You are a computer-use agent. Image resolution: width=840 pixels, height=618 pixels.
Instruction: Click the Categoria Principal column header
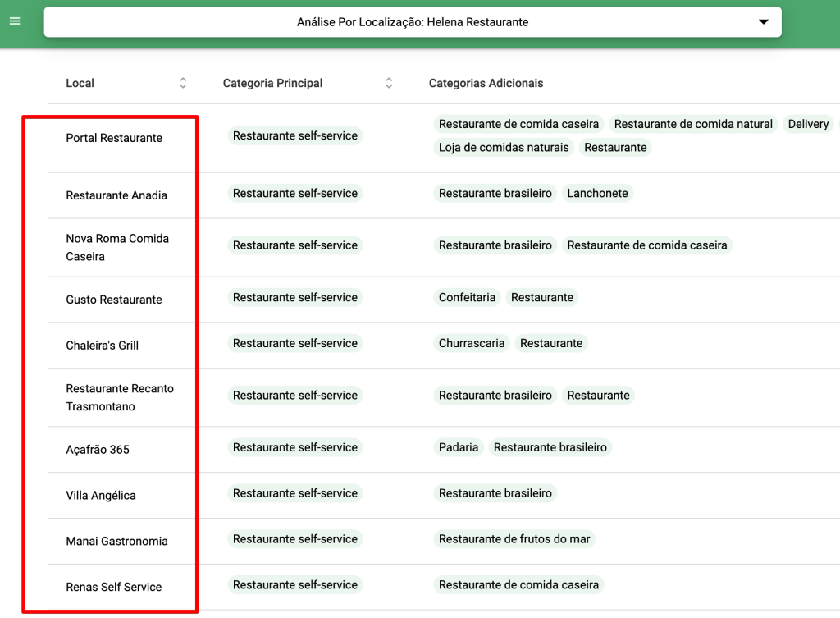pyautogui.click(x=272, y=83)
